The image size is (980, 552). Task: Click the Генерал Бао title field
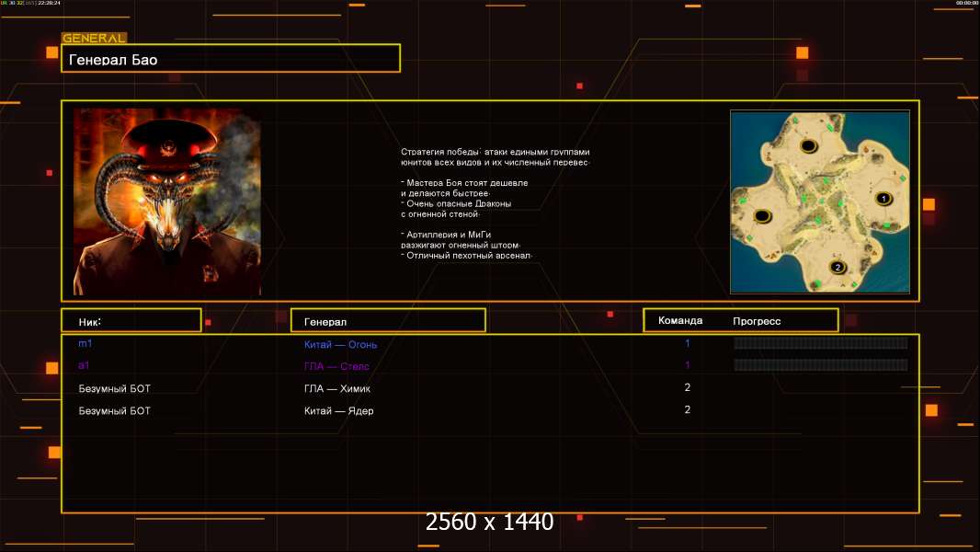(x=231, y=58)
